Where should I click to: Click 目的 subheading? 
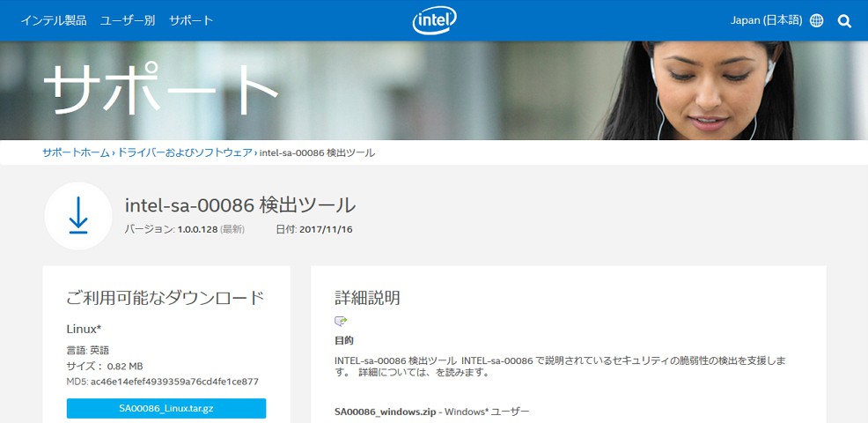pyautogui.click(x=344, y=340)
